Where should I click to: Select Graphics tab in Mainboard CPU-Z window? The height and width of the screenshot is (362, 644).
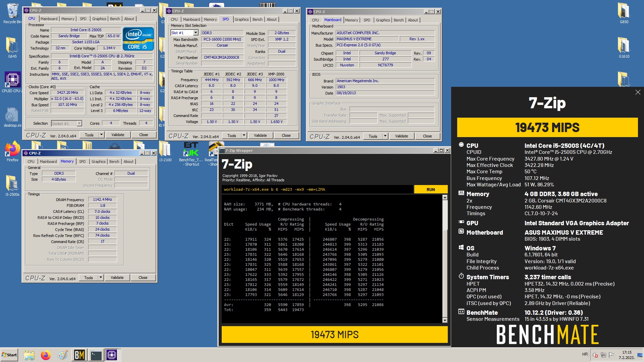coord(383,20)
